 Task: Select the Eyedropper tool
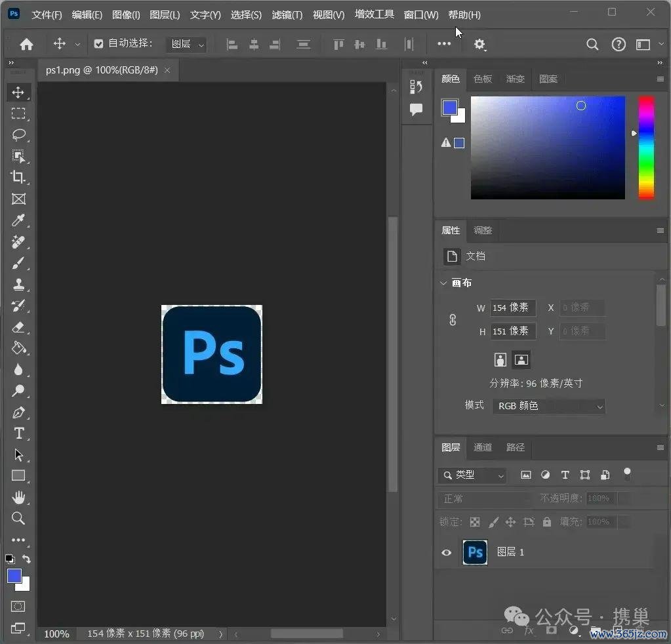click(18, 220)
